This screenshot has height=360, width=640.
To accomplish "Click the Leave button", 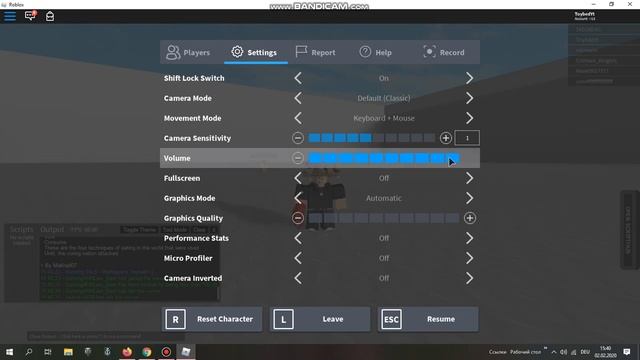I will tap(320, 319).
